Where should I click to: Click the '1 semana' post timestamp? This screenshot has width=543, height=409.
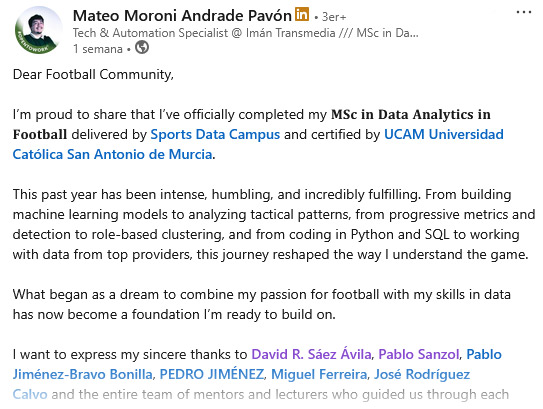coord(97,49)
